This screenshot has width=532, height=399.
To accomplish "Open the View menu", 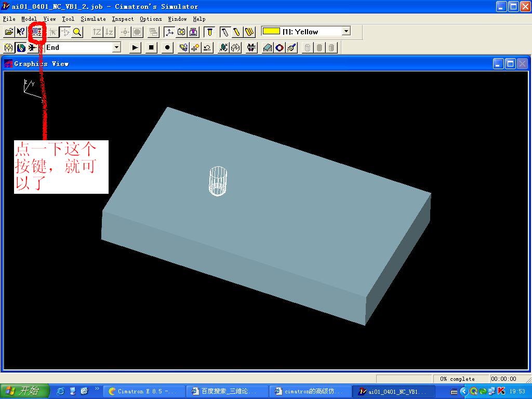I will click(49, 19).
